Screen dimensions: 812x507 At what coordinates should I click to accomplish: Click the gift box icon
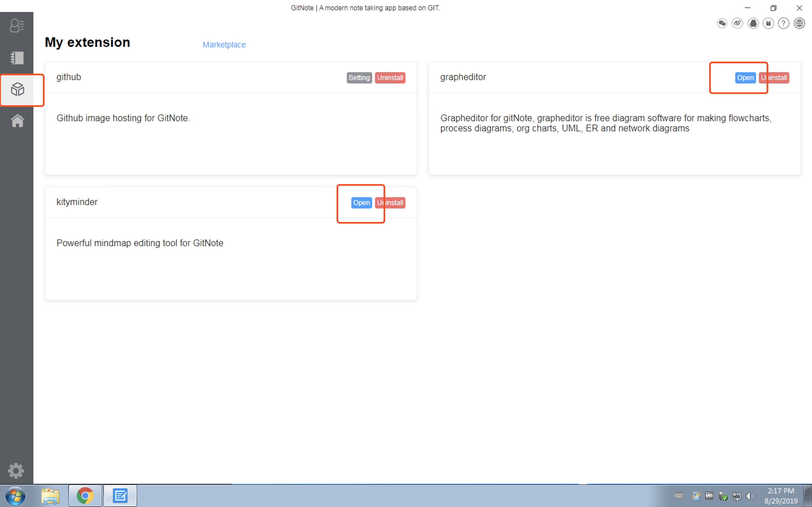point(768,23)
